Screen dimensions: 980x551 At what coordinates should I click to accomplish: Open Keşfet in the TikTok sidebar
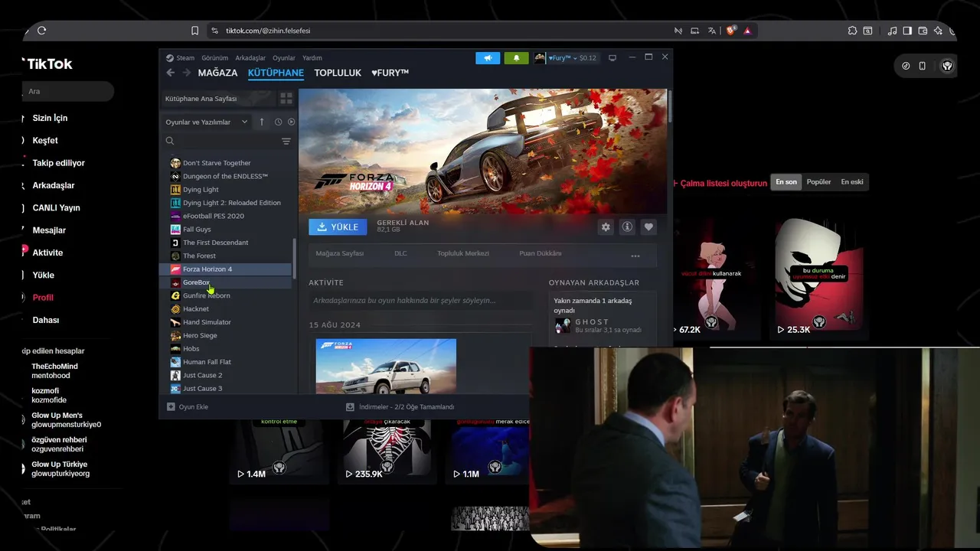point(45,141)
